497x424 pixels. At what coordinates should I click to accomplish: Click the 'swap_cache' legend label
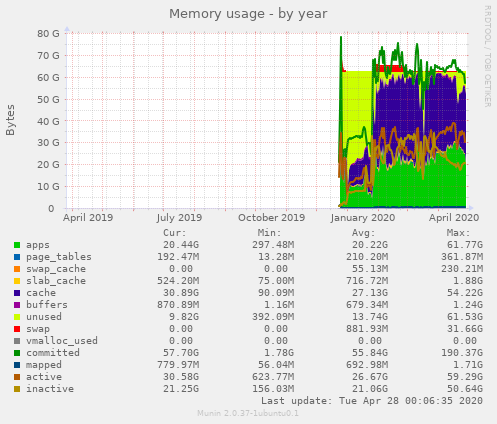coord(56,269)
